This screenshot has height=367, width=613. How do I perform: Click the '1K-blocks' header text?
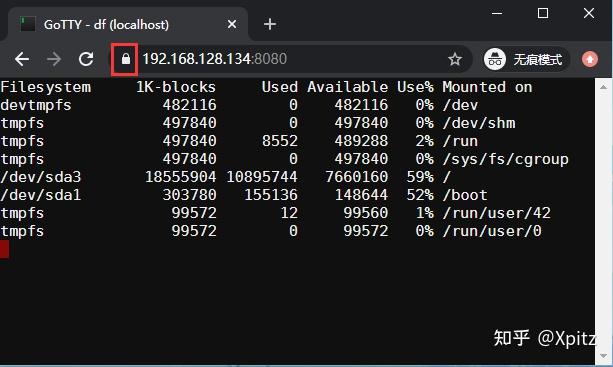tap(176, 87)
